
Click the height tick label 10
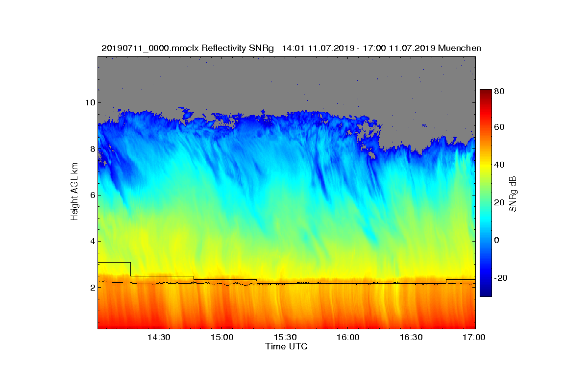[x=89, y=102]
